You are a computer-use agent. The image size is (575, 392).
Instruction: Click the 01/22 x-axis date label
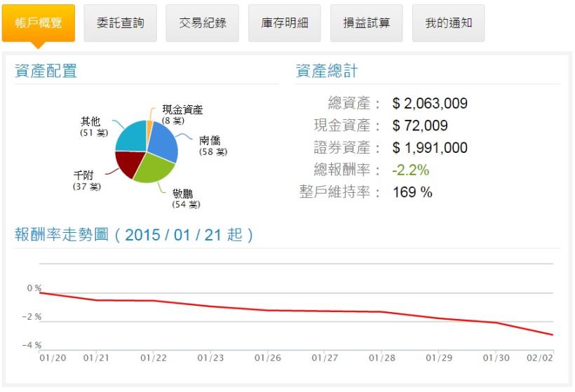pyautogui.click(x=154, y=358)
